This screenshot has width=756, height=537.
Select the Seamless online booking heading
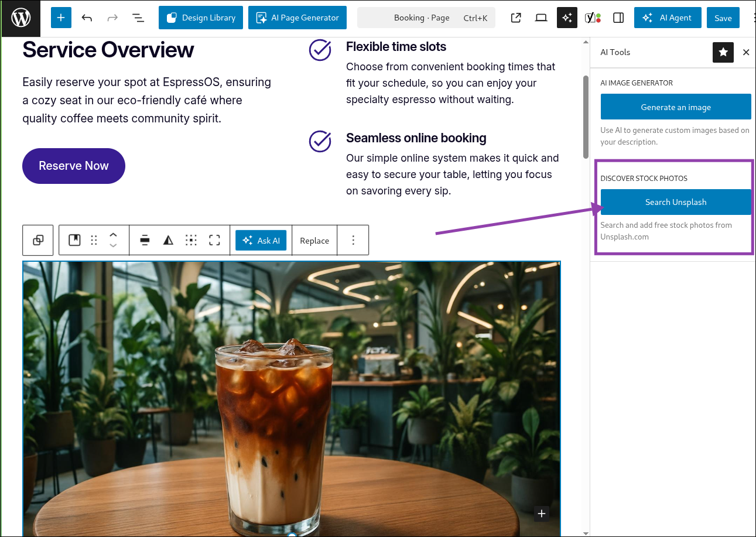[x=416, y=138]
